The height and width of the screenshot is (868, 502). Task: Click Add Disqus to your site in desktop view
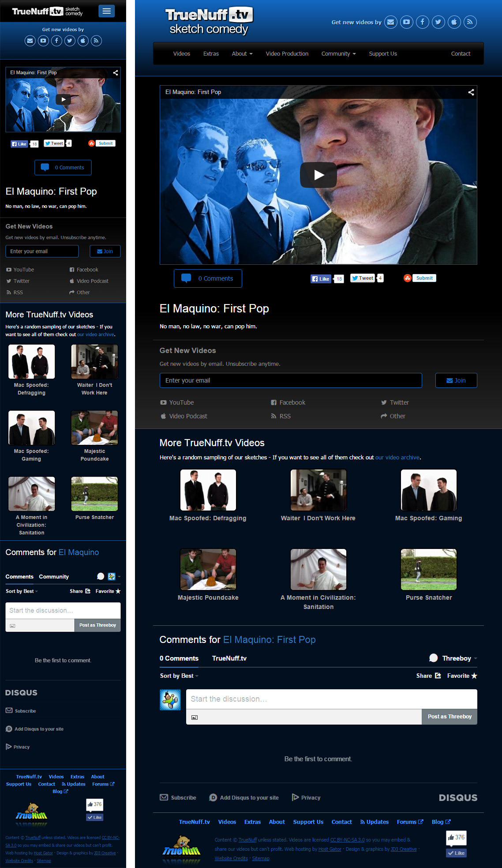[244, 798]
